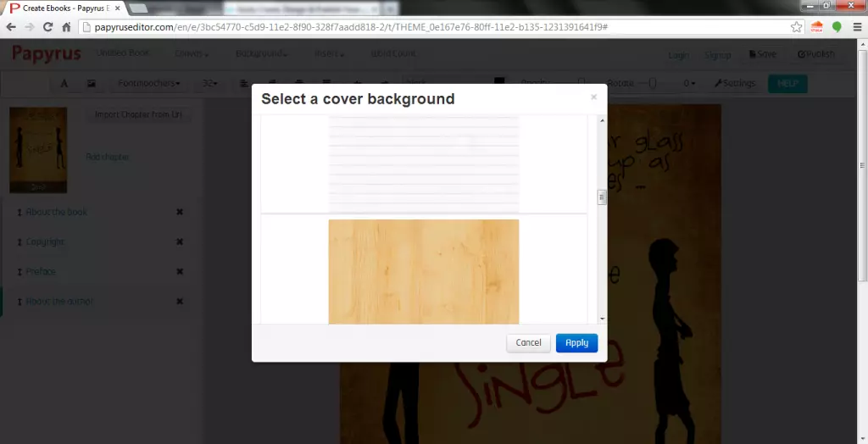Go to the browser home page

66,27
